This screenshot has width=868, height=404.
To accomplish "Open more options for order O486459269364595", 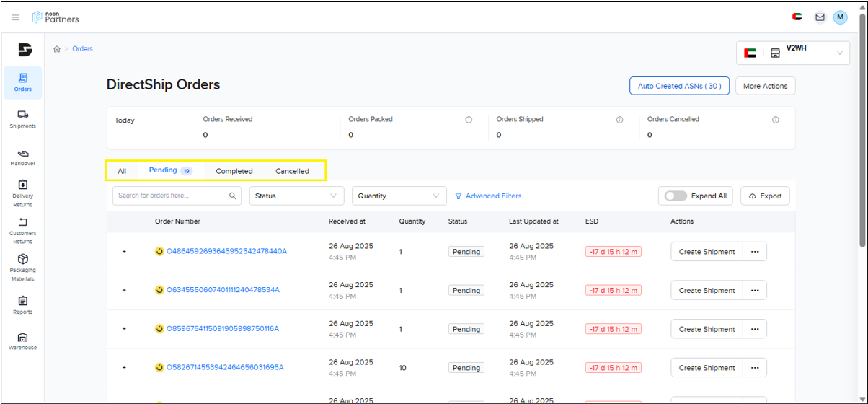I will [x=755, y=252].
